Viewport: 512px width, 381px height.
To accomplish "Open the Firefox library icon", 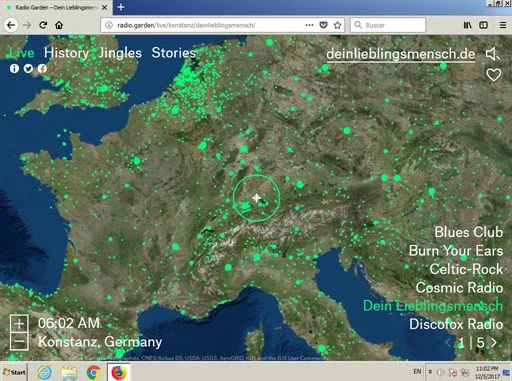I will [x=468, y=25].
